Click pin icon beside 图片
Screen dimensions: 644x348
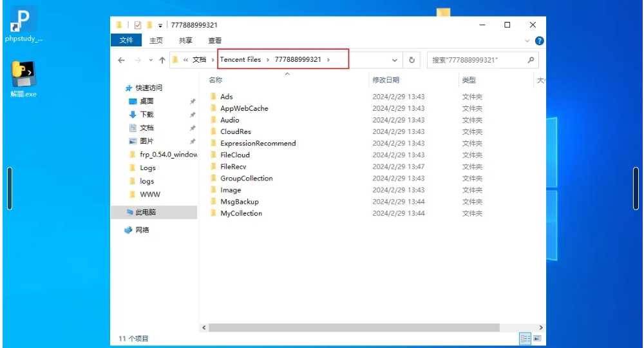(192, 141)
